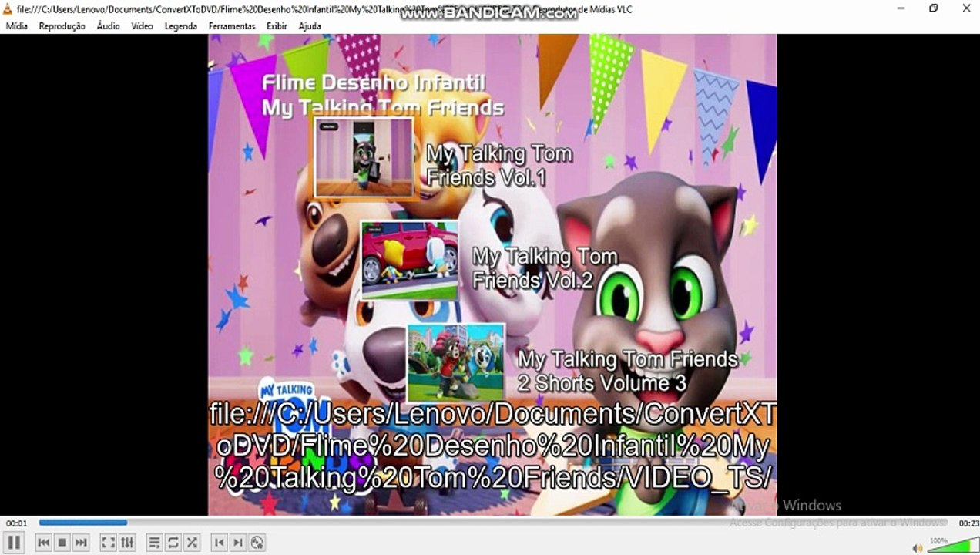Open the Ajuda menu

[310, 25]
